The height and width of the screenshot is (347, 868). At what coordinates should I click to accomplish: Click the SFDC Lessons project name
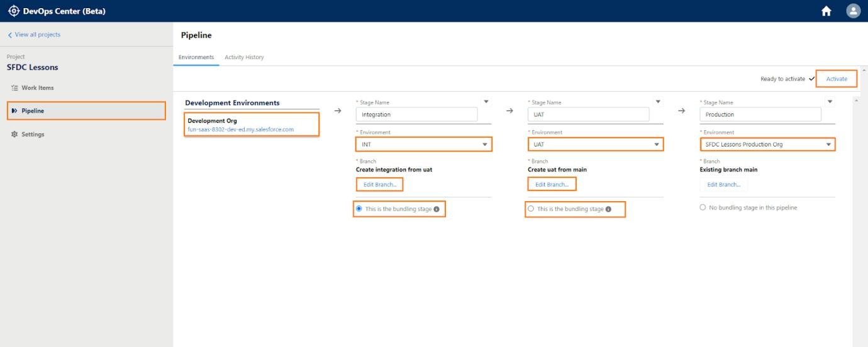33,67
